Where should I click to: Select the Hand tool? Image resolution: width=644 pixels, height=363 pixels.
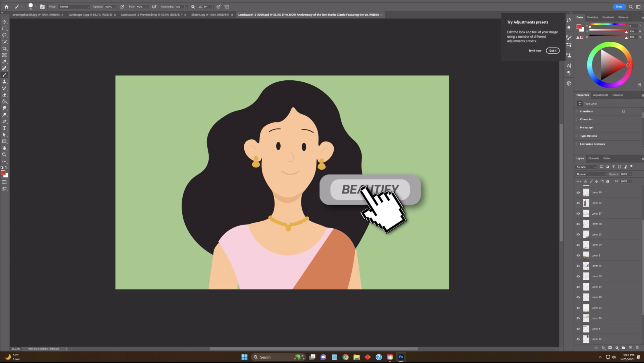[x=4, y=148]
